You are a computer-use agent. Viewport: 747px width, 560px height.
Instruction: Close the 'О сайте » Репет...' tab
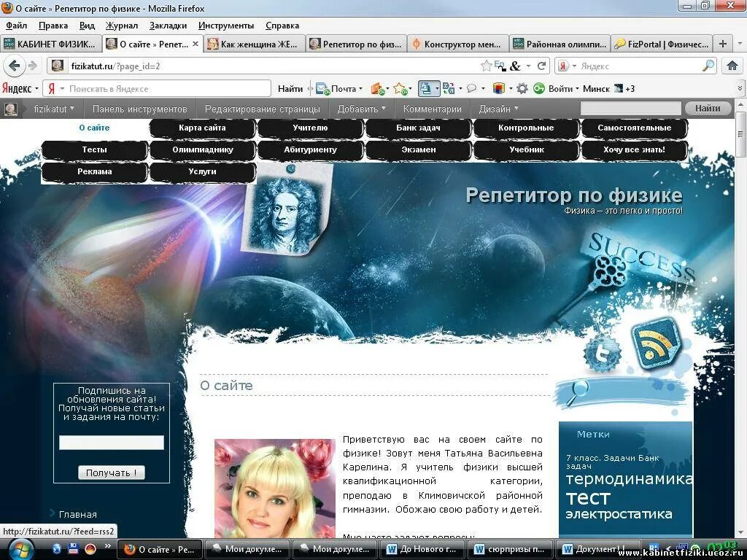pos(196,44)
